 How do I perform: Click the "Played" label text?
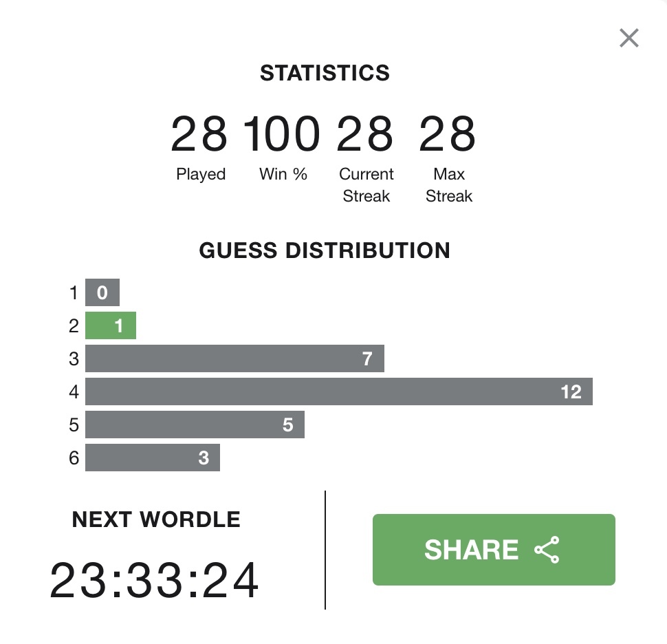pos(201,175)
